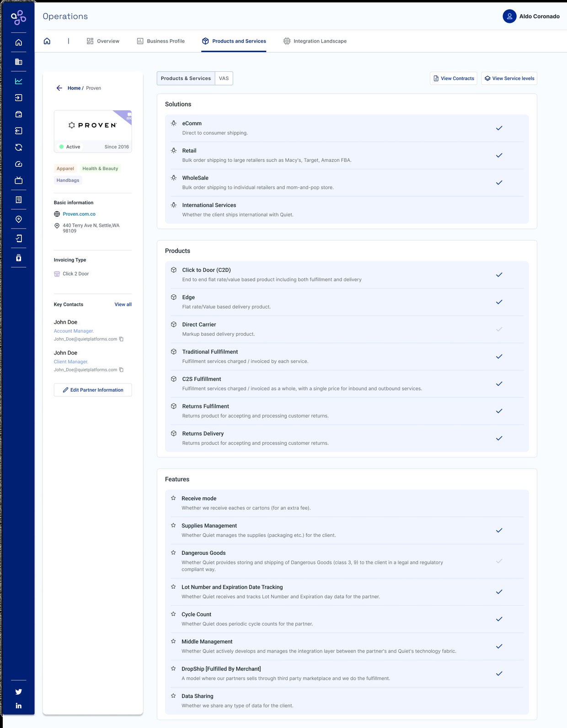Viewport: 567px width, 728px height.
Task: Open the outbound arrow sidebar icon
Action: (x=19, y=131)
